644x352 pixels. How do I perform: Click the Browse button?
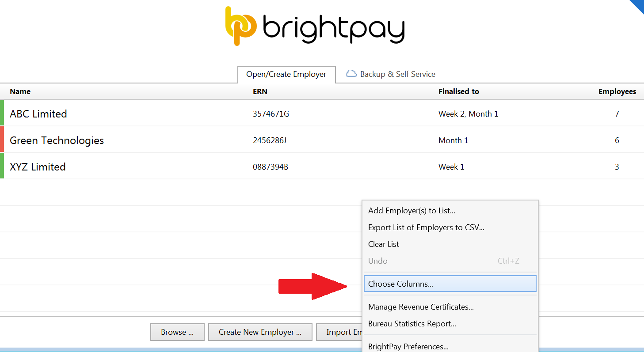pyautogui.click(x=177, y=332)
